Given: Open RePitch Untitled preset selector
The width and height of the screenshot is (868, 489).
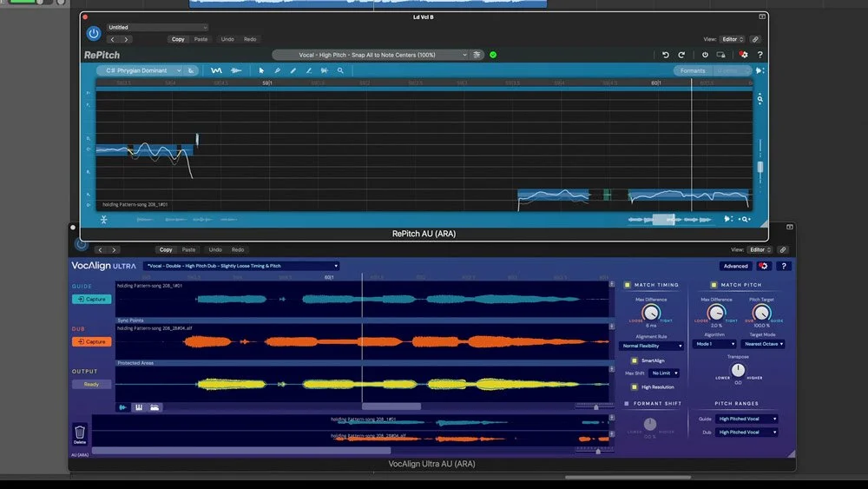Looking at the screenshot, I should tap(157, 27).
